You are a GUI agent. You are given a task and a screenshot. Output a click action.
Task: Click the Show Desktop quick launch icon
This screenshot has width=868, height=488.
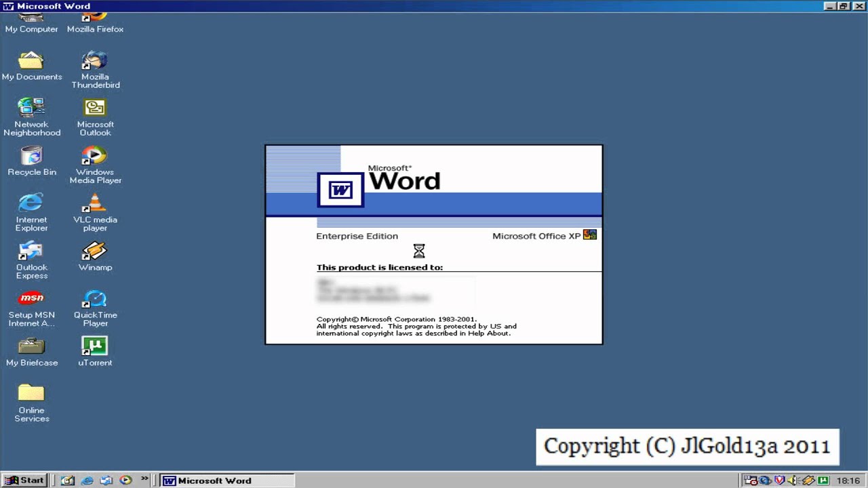(68, 481)
